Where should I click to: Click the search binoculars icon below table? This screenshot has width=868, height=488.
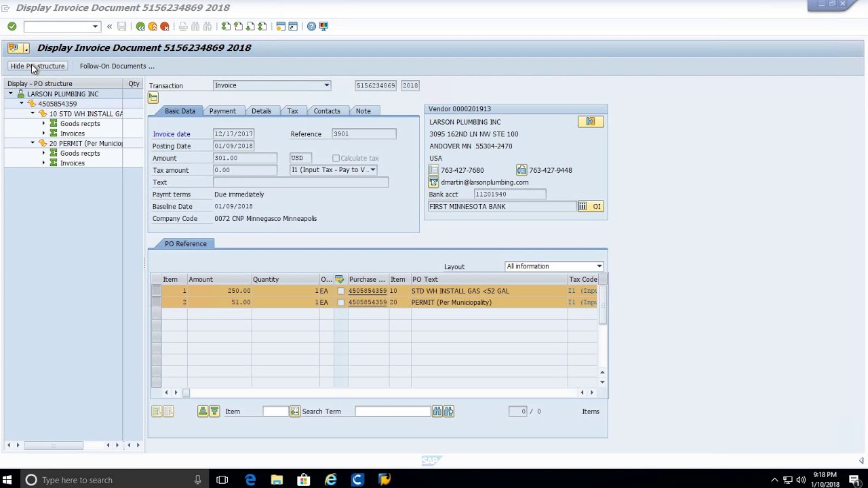437,411
